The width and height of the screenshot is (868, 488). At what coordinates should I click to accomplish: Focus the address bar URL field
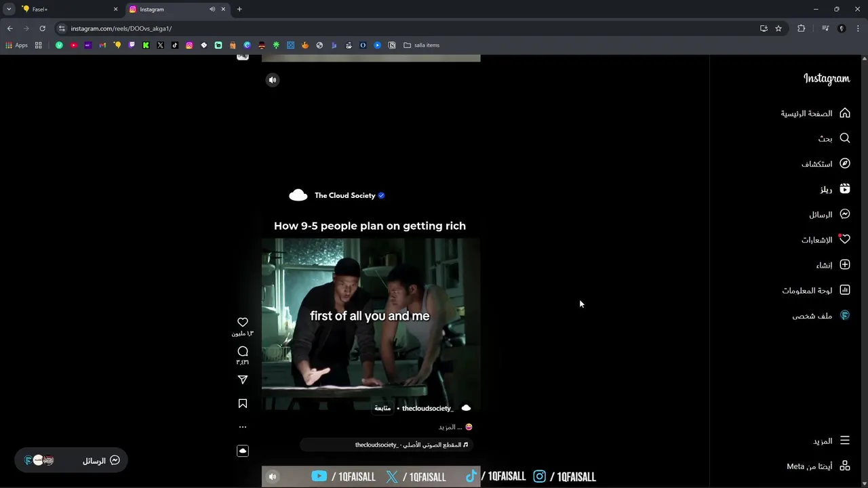pos(407,28)
